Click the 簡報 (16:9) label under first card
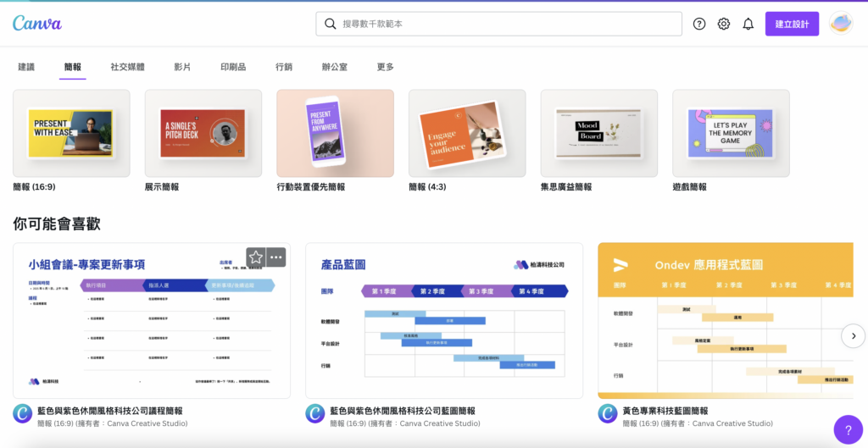The image size is (868, 448). [x=34, y=187]
